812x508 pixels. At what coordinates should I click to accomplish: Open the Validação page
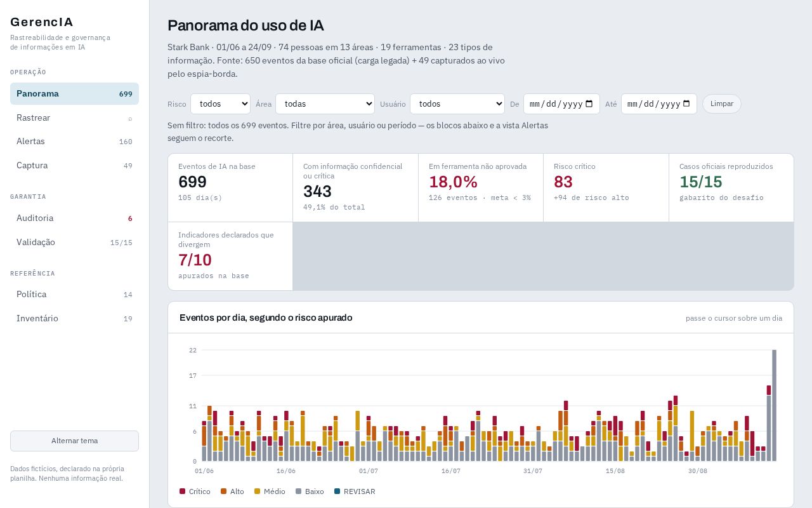click(74, 243)
